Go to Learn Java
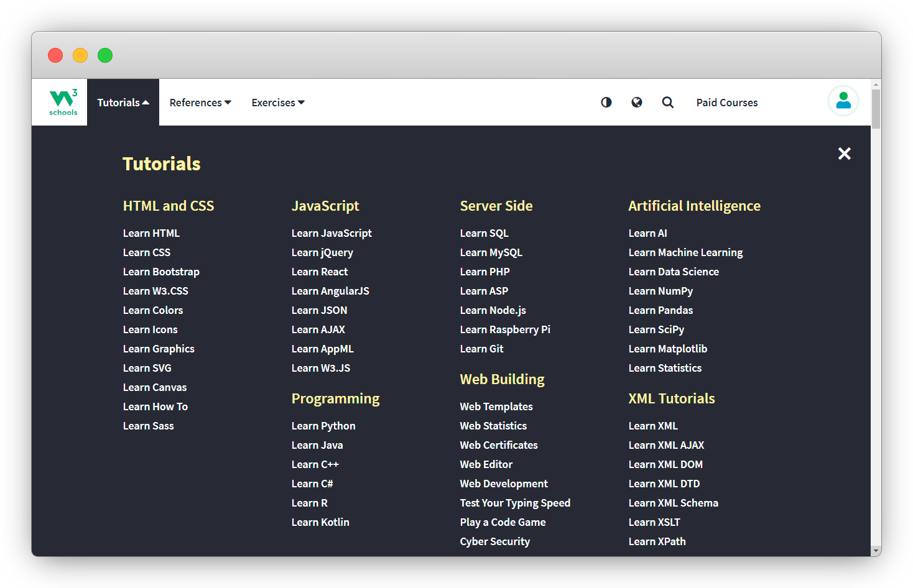Viewport: 913px width, 588px height. 317,445
